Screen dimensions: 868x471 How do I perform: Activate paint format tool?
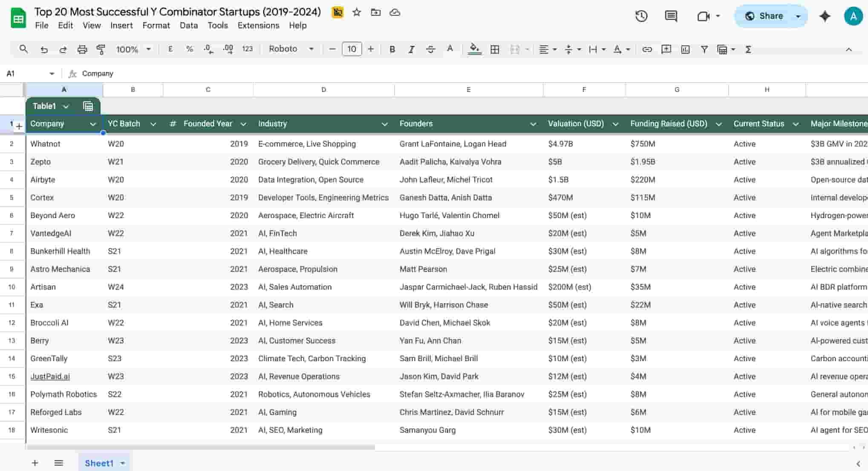point(101,49)
